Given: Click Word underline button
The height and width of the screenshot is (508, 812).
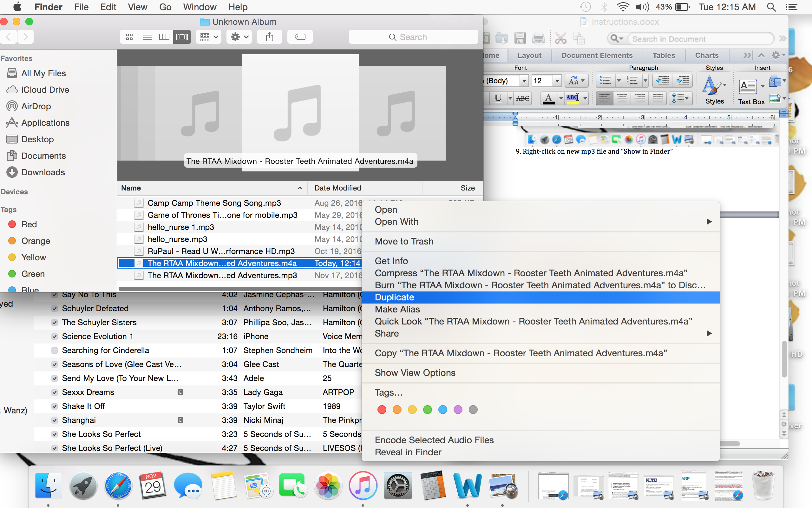Looking at the screenshot, I should click(x=498, y=98).
